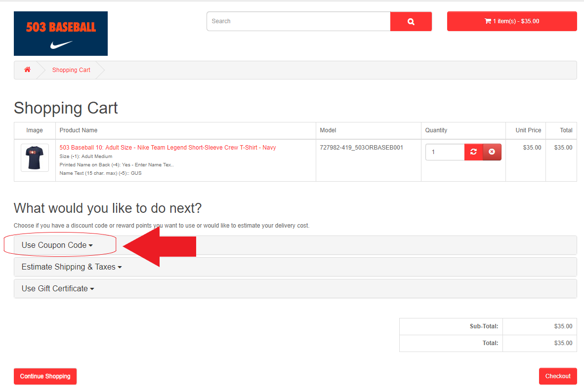584x392 pixels.
Task: Click the Quantity column header
Action: (x=436, y=130)
